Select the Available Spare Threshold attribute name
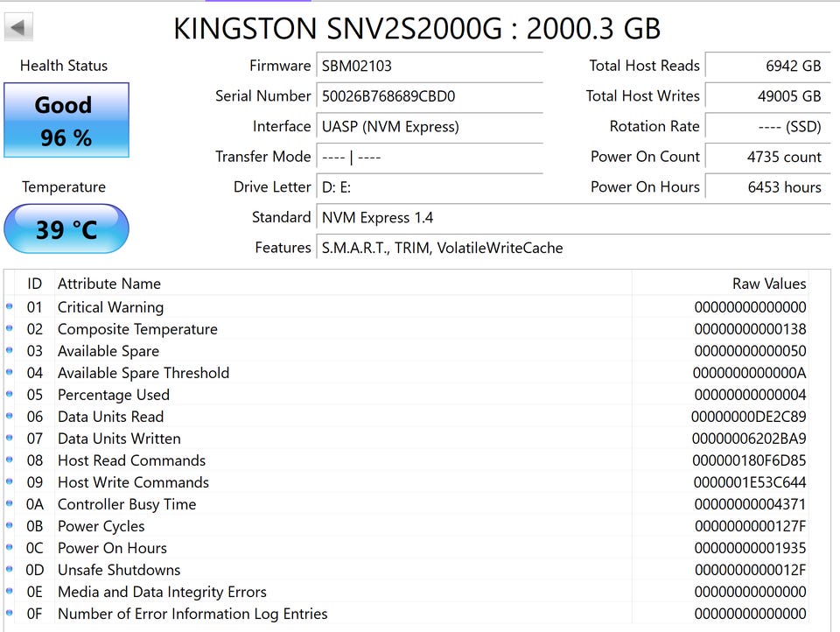 (143, 373)
